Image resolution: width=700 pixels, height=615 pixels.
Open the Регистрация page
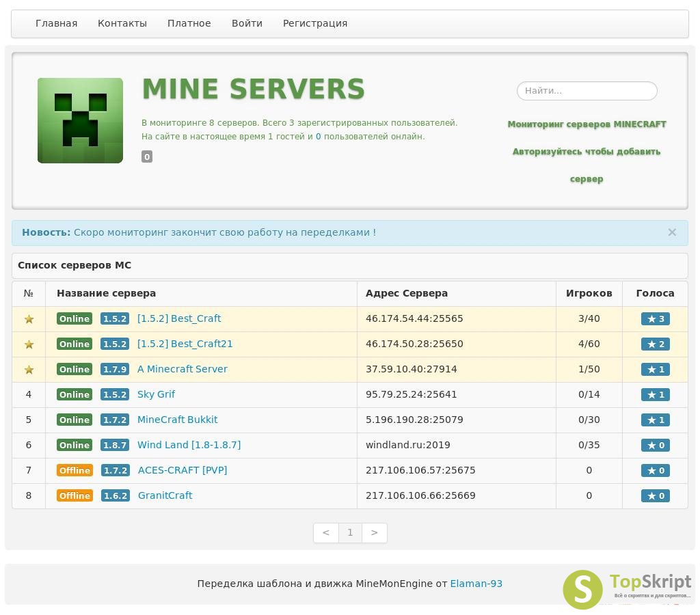pyautogui.click(x=315, y=23)
